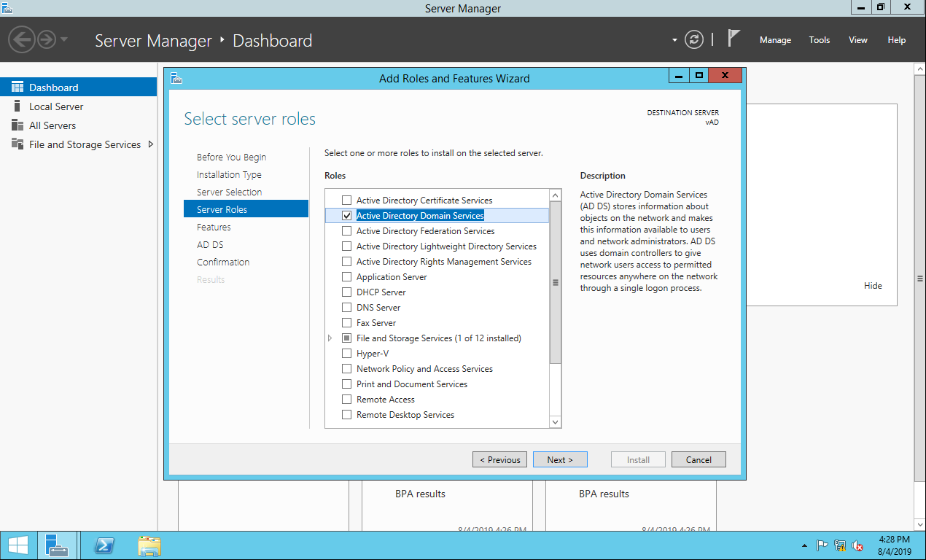
Task: Open the Tools menu
Action: point(820,40)
